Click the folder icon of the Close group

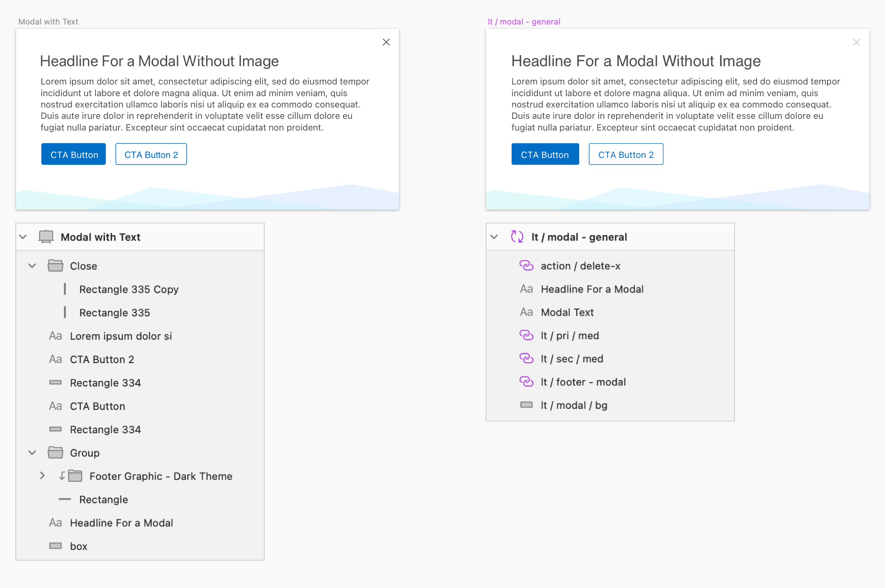click(x=56, y=265)
